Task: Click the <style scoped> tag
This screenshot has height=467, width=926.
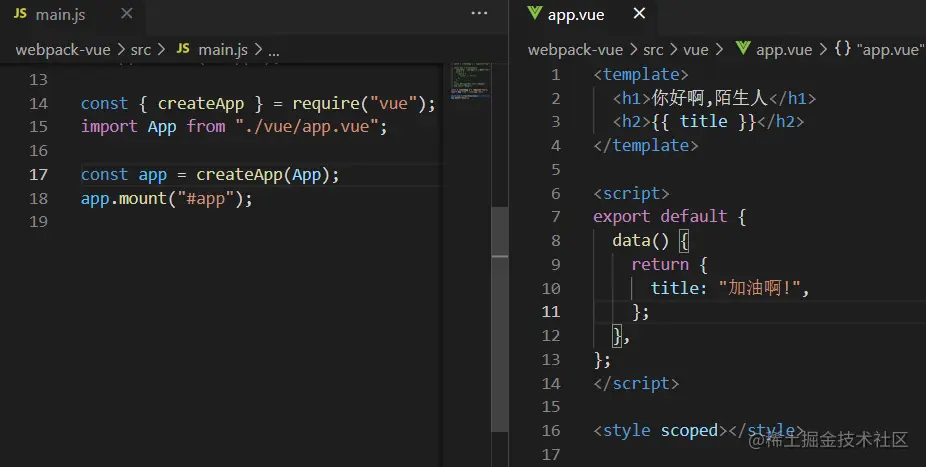Action: click(x=660, y=431)
